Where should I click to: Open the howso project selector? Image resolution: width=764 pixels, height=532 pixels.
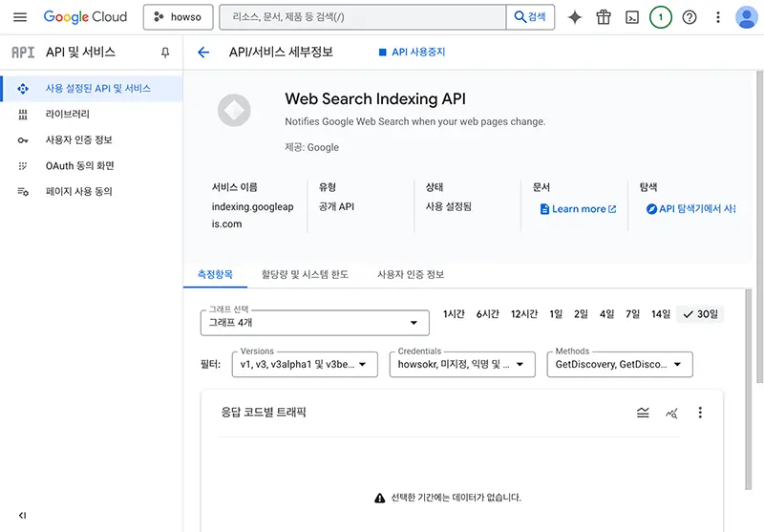pos(178,17)
